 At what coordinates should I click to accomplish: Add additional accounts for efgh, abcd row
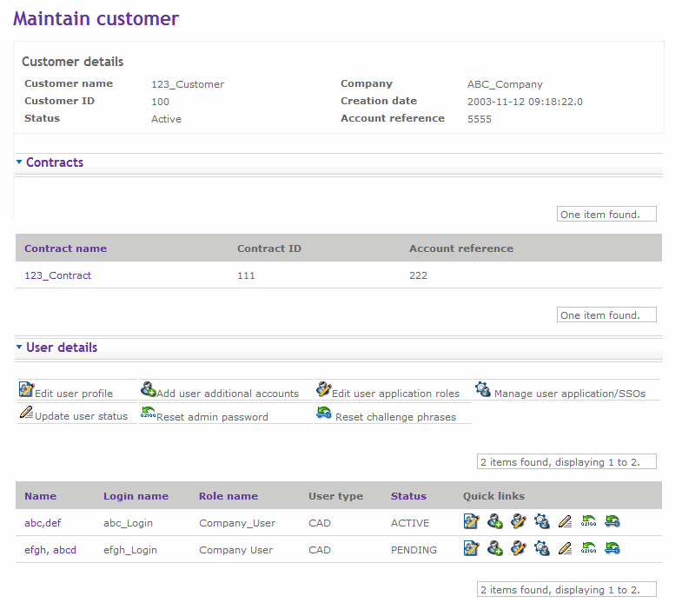[494, 548]
